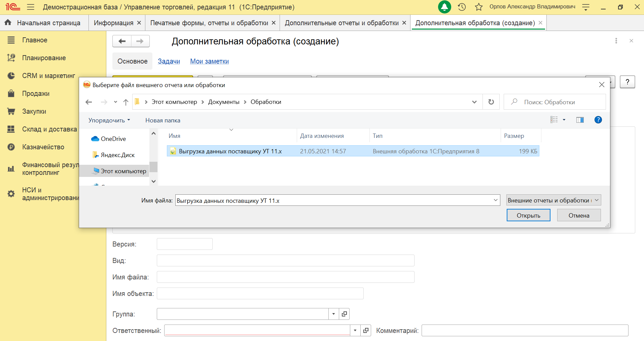The image size is (644, 341).
Task: Click open button next to Ответственный field
Action: [x=366, y=330]
